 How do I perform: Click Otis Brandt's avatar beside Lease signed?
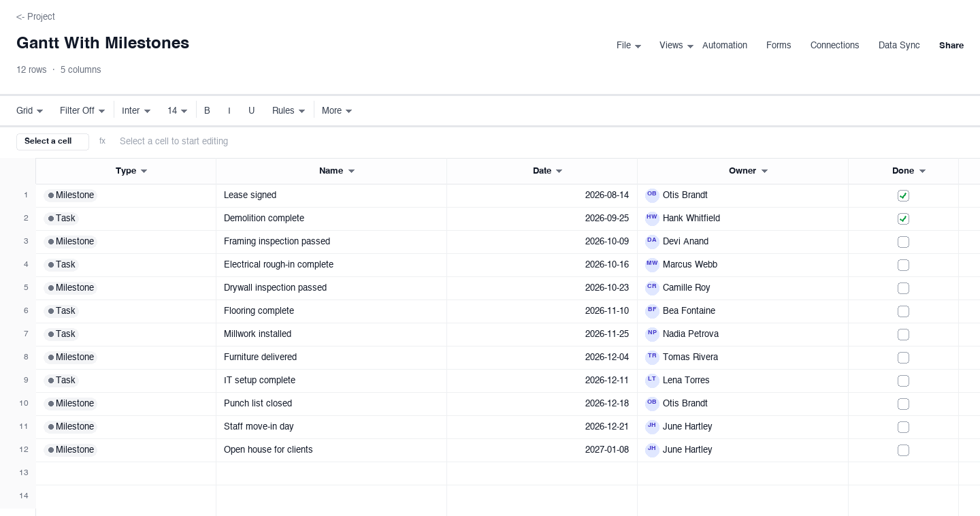652,195
